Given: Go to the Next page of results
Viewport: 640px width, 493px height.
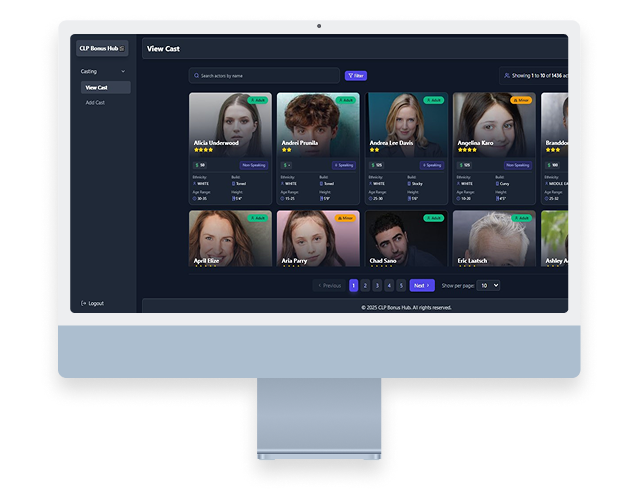Looking at the screenshot, I should (422, 285).
